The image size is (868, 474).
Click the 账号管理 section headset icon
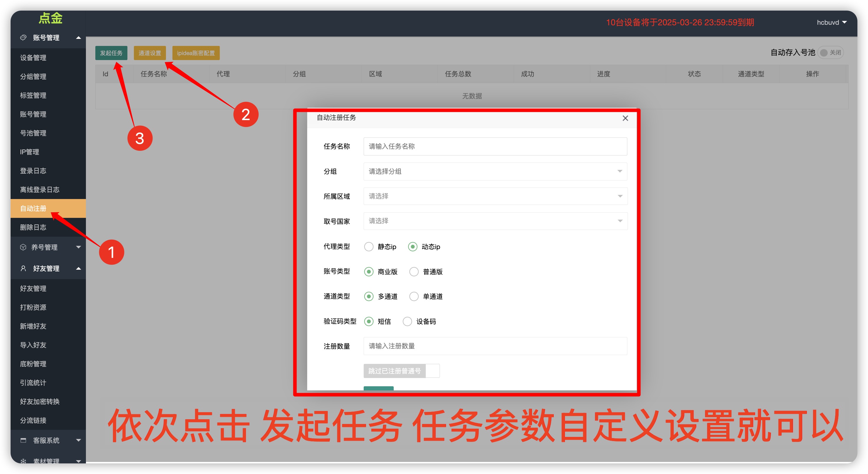point(23,37)
